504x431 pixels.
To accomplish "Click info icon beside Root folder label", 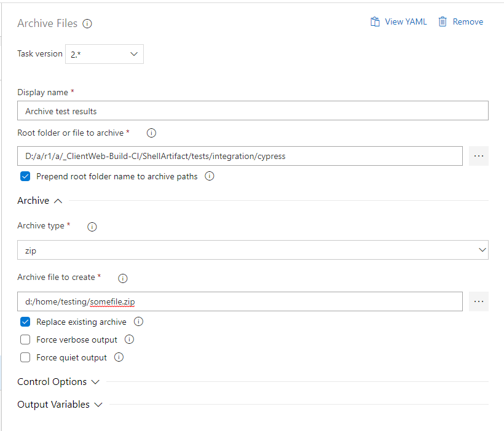I will [x=152, y=133].
